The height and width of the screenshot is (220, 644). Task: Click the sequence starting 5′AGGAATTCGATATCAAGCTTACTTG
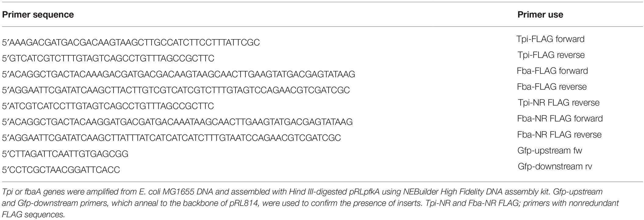(176, 90)
